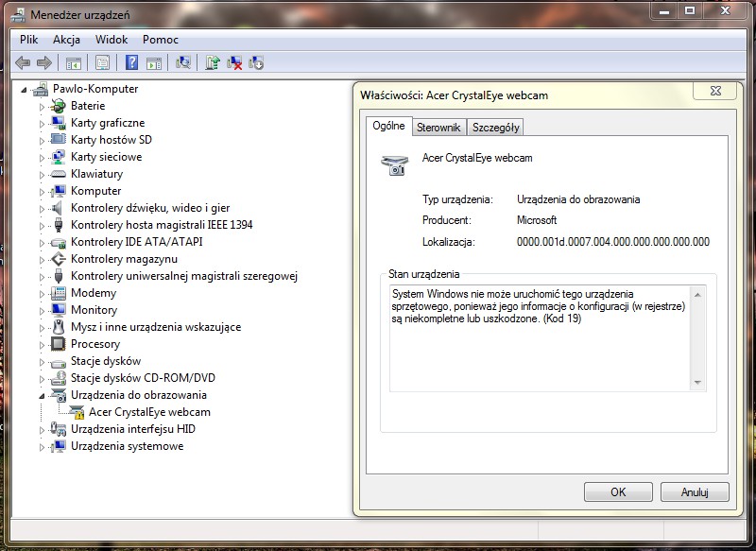Switch to the Sterownik tab
Screen dimensions: 756x551
coord(438,128)
